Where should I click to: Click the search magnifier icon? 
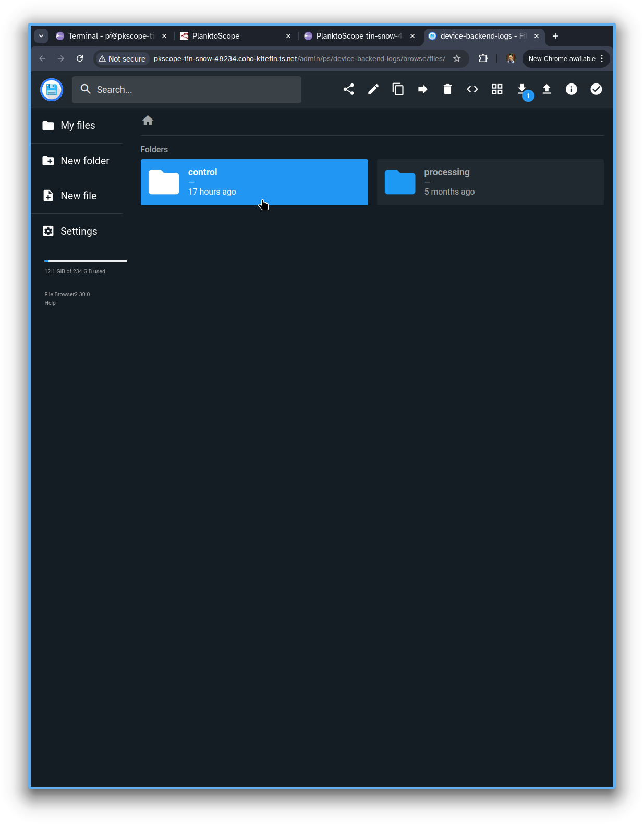coord(86,89)
